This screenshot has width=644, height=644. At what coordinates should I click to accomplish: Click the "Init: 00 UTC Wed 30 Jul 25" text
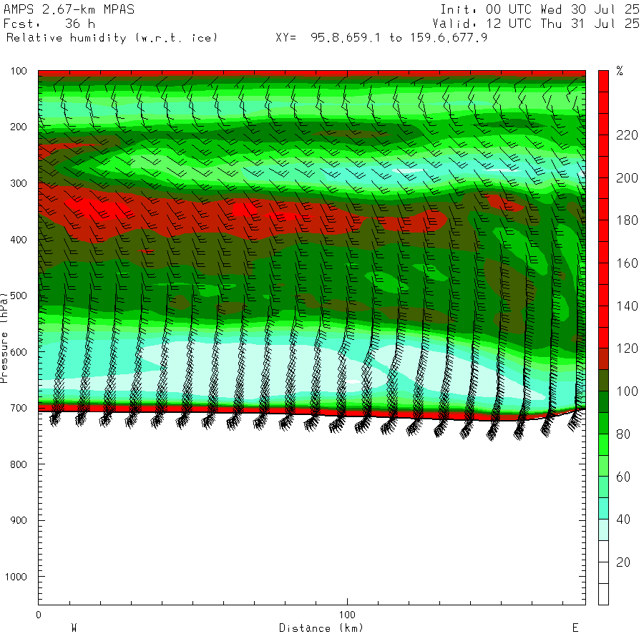tap(540, 9)
